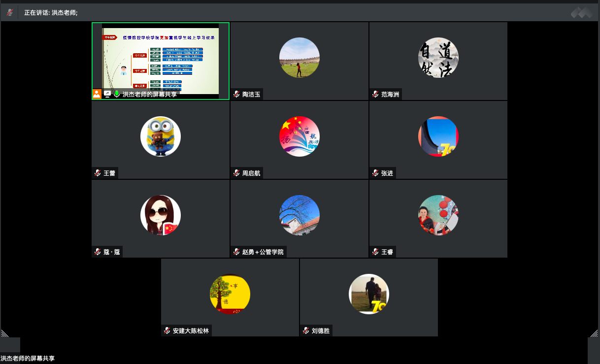Click the muted mic icon next to 王蕾
Viewport: 600px width, 364px height.
pyautogui.click(x=98, y=173)
